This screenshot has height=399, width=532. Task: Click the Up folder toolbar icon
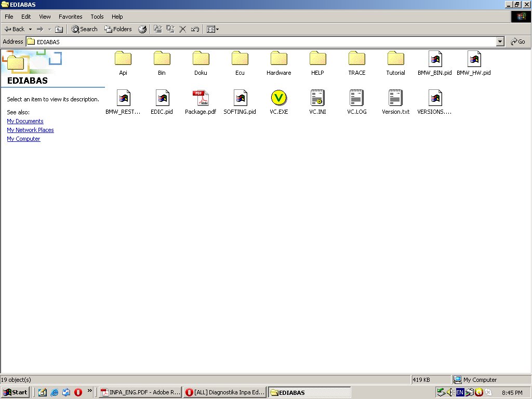[x=59, y=29]
